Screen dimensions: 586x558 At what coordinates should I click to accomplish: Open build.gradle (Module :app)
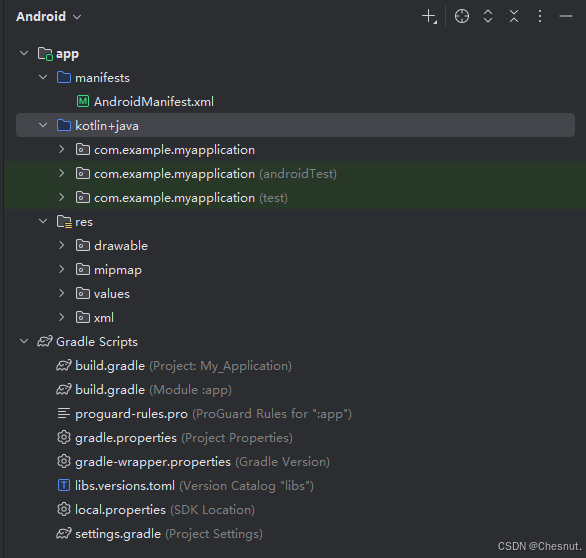[153, 390]
